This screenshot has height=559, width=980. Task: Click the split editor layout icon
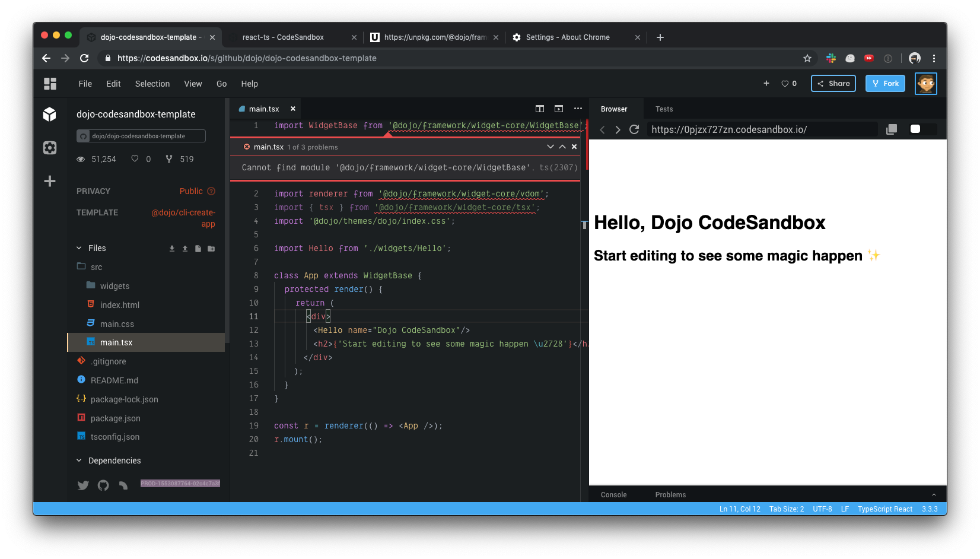point(540,109)
